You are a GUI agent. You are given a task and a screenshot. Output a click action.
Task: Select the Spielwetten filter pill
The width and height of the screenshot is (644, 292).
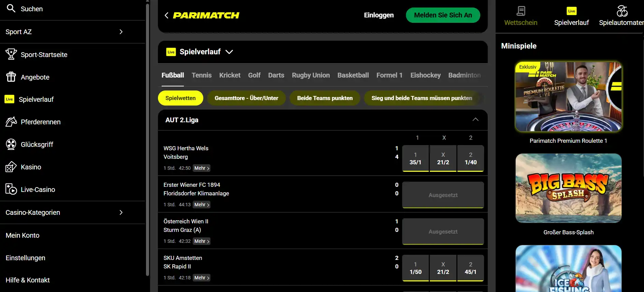pyautogui.click(x=180, y=98)
